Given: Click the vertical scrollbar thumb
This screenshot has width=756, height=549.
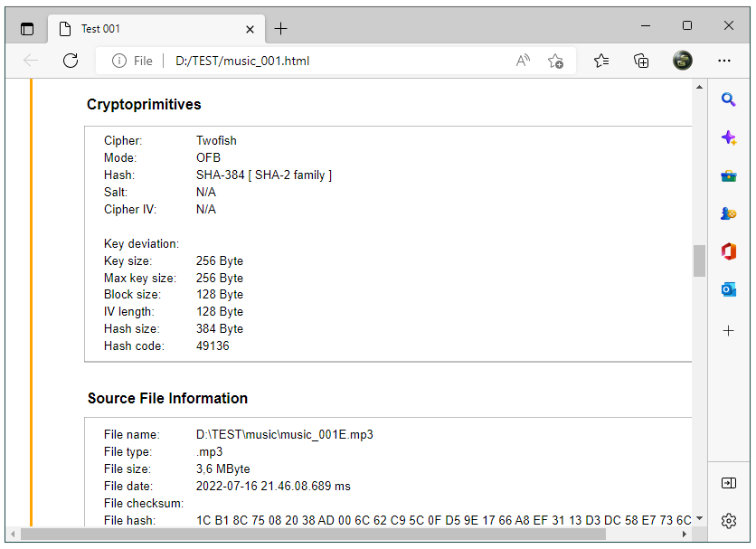Looking at the screenshot, I should tap(699, 261).
